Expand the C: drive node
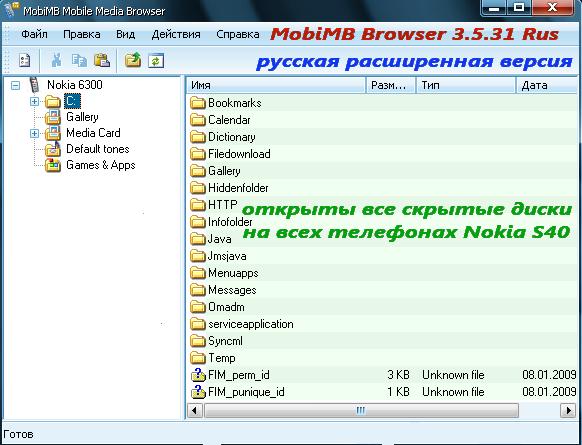Screen dimensions: 582x445 click(34, 101)
